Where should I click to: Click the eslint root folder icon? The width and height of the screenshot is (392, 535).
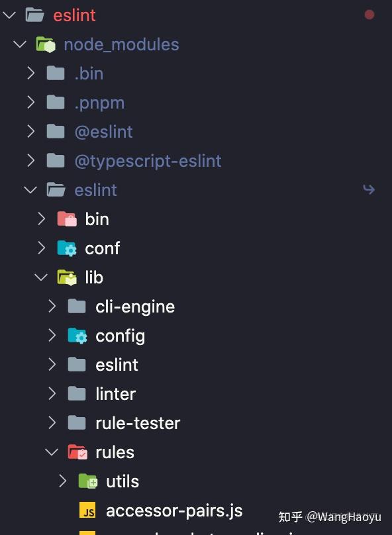tap(34, 15)
